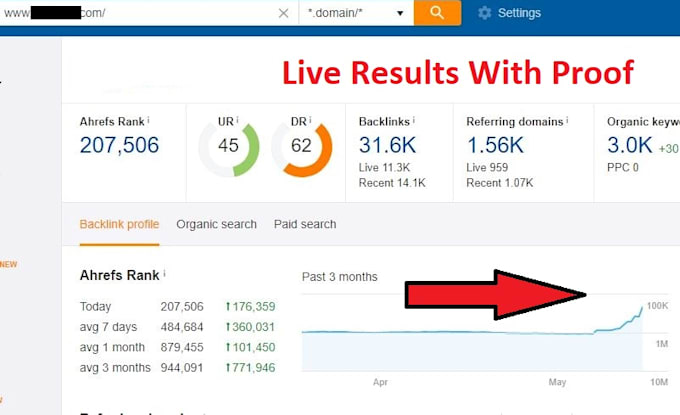This screenshot has height=415, width=680.
Task: Click the May label on the chart axis
Action: (557, 382)
